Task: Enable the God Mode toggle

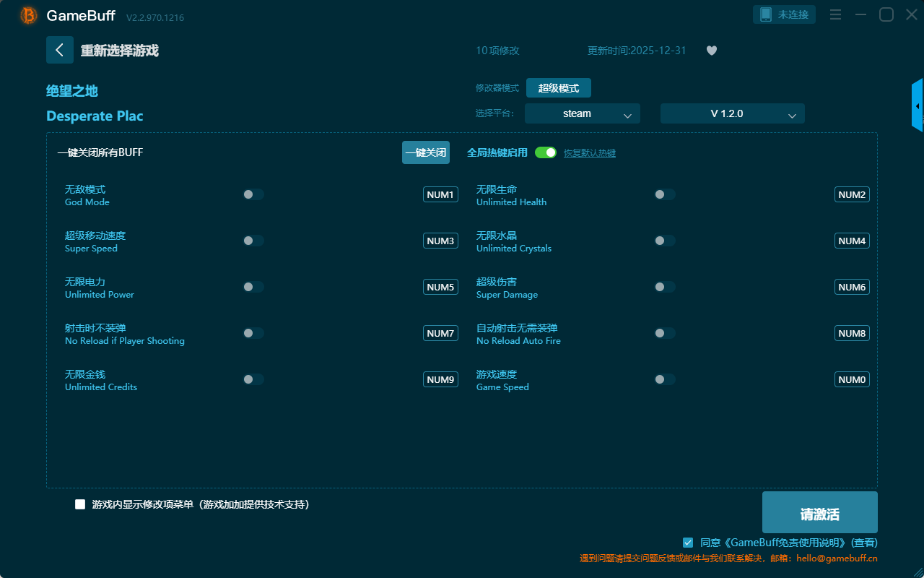Action: coord(253,194)
